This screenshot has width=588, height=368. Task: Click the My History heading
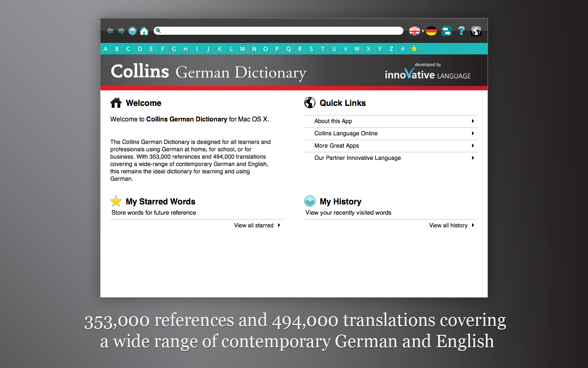(341, 202)
